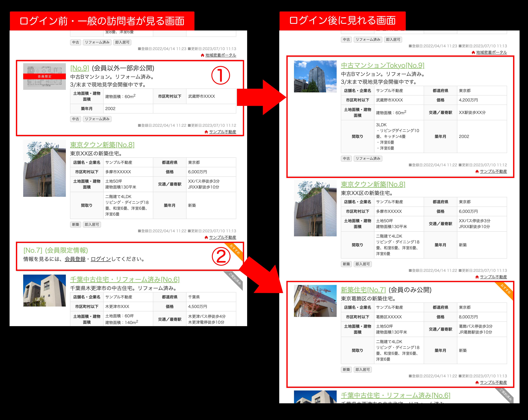Click 新築 tag under post-login 東京タウン新築[No.8]
The height and width of the screenshot is (420, 528).
coord(346,264)
